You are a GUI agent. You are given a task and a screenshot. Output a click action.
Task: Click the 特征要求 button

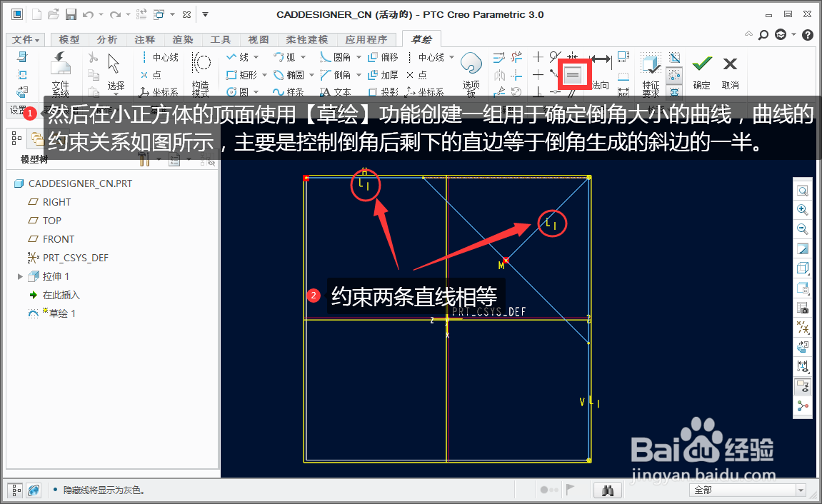651,75
